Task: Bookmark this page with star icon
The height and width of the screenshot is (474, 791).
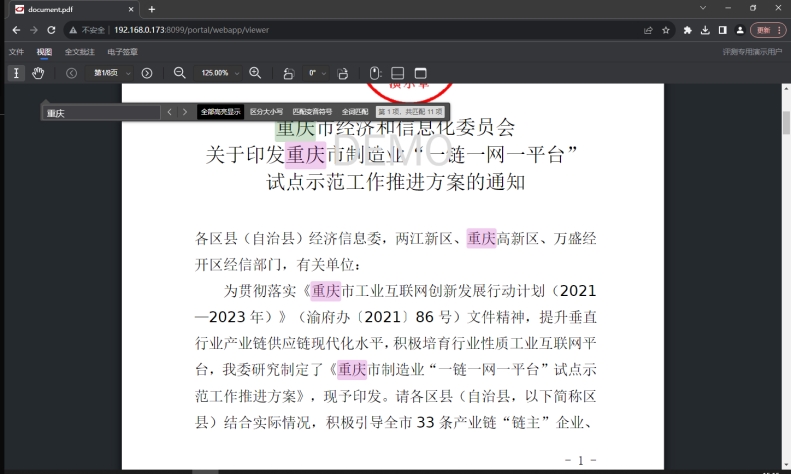Action: (x=666, y=30)
